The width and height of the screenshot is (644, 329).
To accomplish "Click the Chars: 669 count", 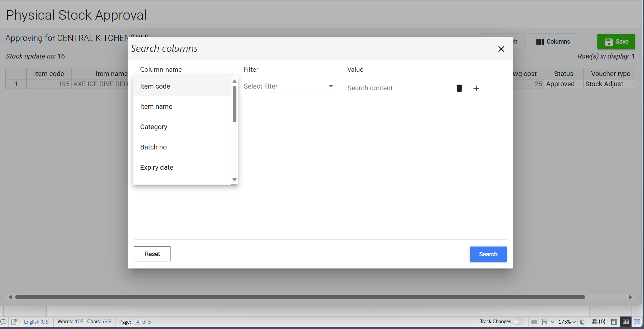I will [x=99, y=322].
